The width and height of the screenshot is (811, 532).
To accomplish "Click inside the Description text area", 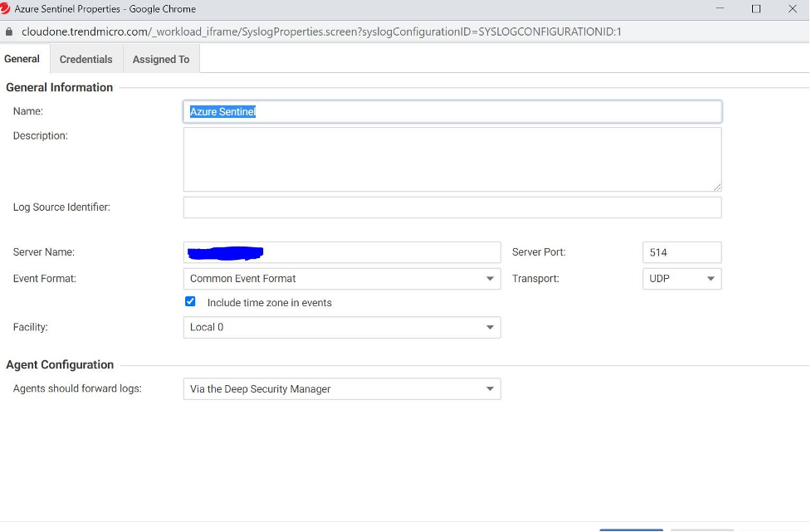I will 452,159.
